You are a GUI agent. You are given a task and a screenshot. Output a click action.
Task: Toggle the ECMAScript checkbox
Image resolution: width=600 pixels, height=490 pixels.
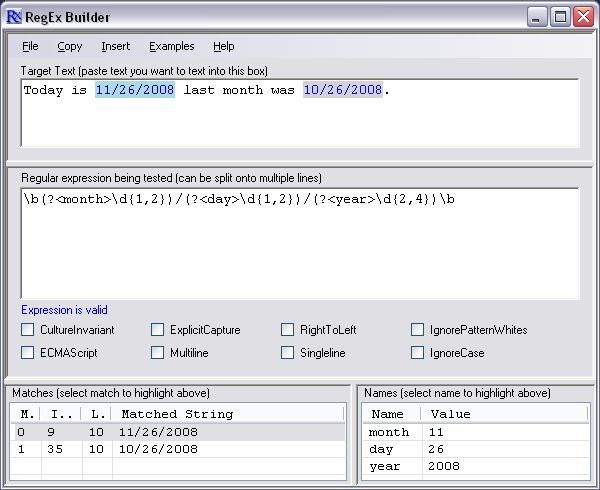29,353
